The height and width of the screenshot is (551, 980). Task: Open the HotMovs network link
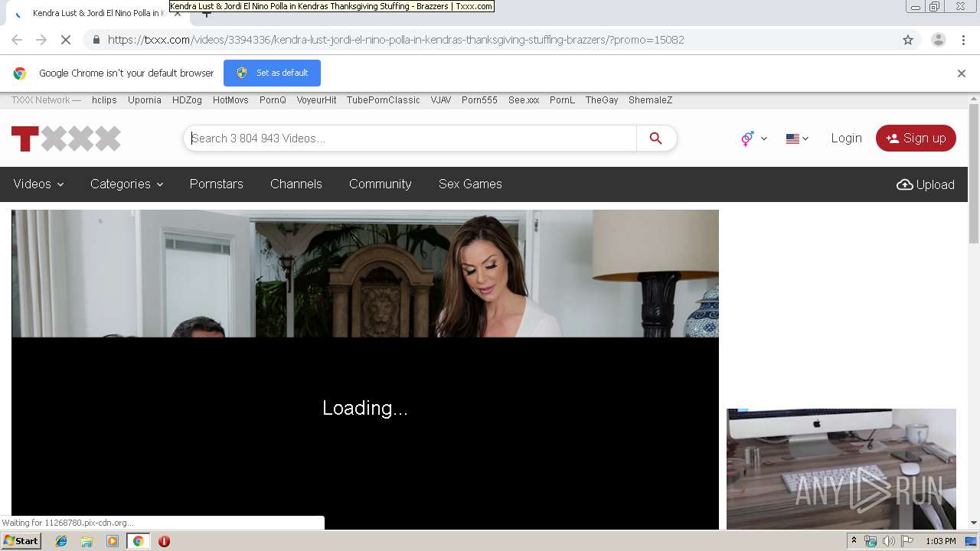tap(230, 100)
